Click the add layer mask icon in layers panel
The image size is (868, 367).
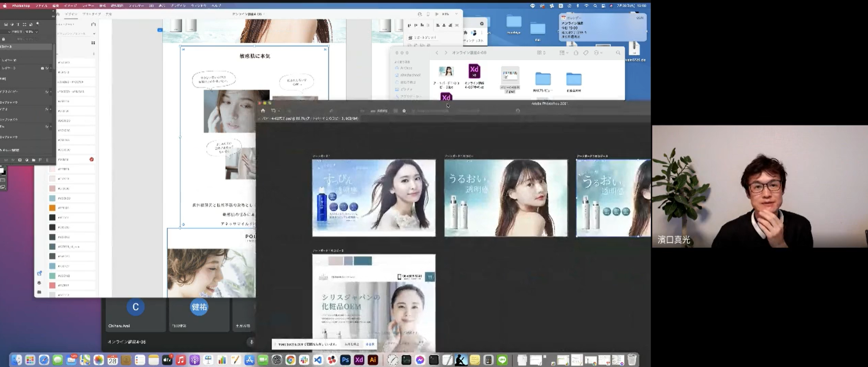pyautogui.click(x=20, y=160)
